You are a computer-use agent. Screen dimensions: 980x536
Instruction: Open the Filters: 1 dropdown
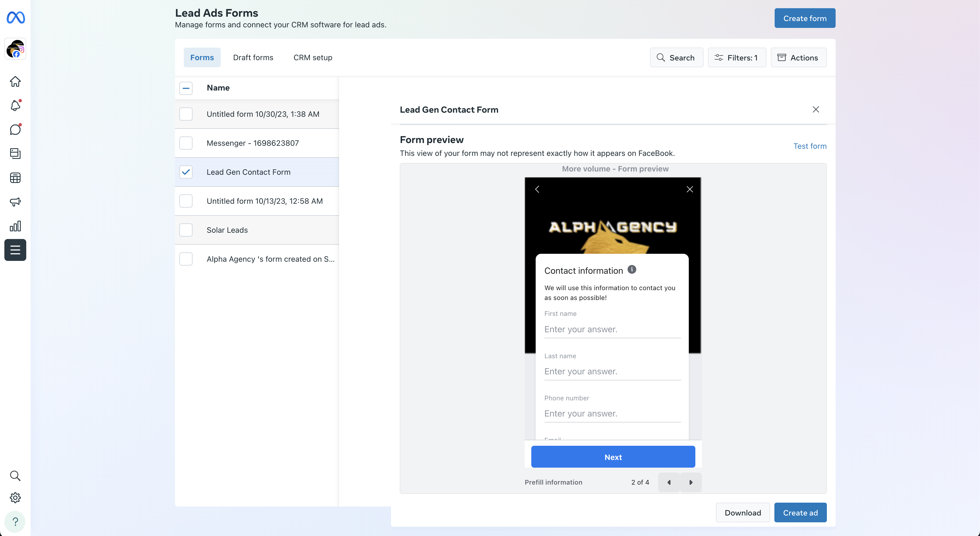coord(737,57)
